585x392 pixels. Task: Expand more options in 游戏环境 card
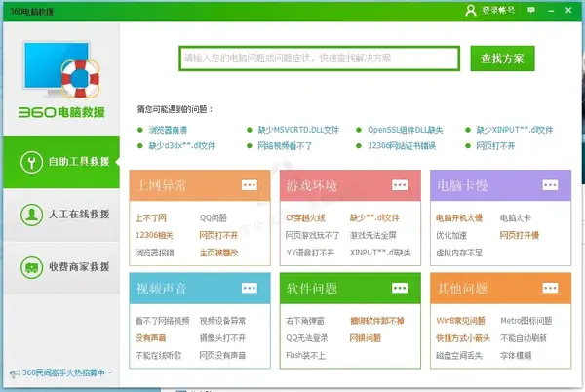click(x=400, y=185)
